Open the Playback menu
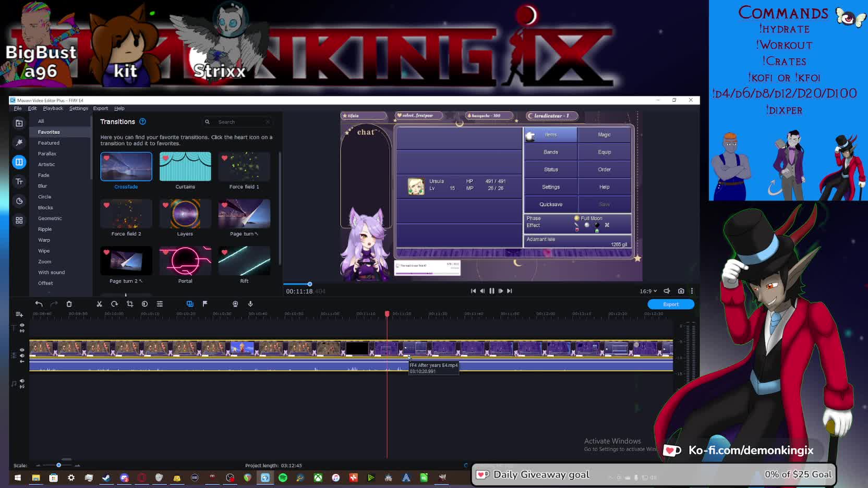The image size is (868, 488). [53, 108]
